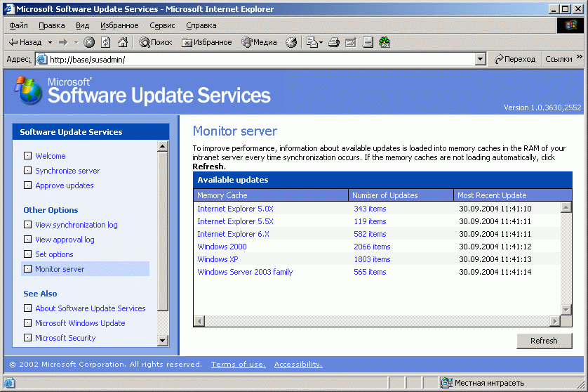Open the Сервис menu

pyautogui.click(x=162, y=25)
